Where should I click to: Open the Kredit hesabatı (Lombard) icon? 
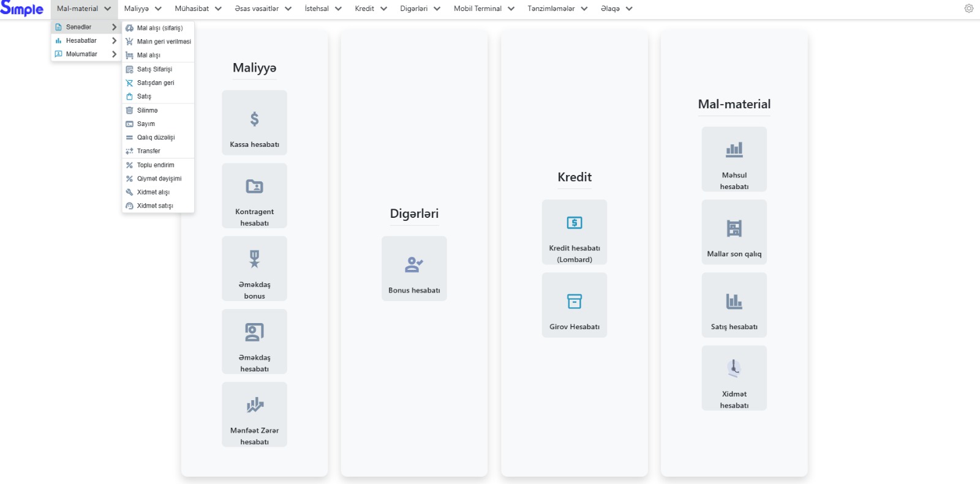574,223
